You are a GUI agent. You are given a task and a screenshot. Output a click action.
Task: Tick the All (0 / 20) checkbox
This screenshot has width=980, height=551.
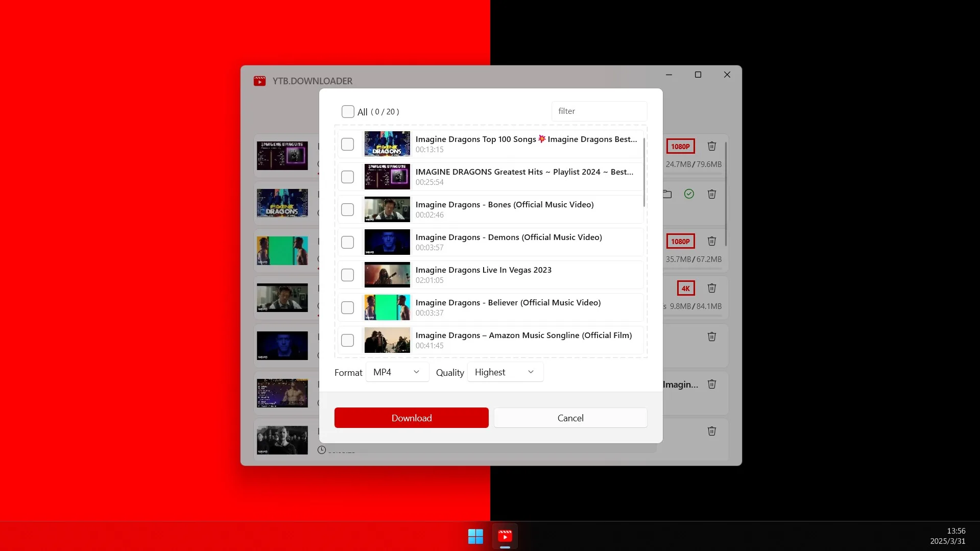pyautogui.click(x=348, y=111)
